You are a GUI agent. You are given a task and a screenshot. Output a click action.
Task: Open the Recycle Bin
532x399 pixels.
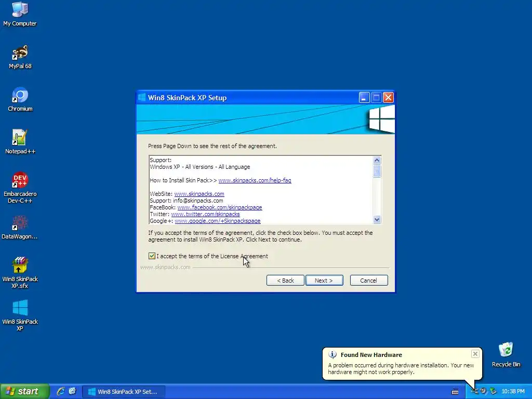(x=506, y=354)
